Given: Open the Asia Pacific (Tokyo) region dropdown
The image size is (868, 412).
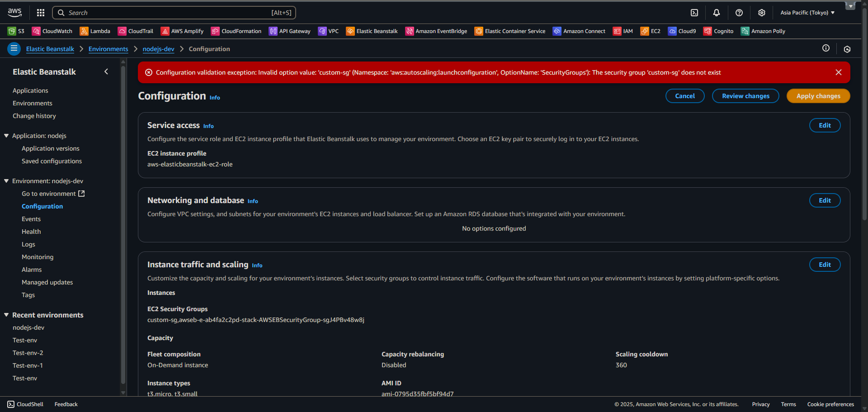Looking at the screenshot, I should [807, 13].
